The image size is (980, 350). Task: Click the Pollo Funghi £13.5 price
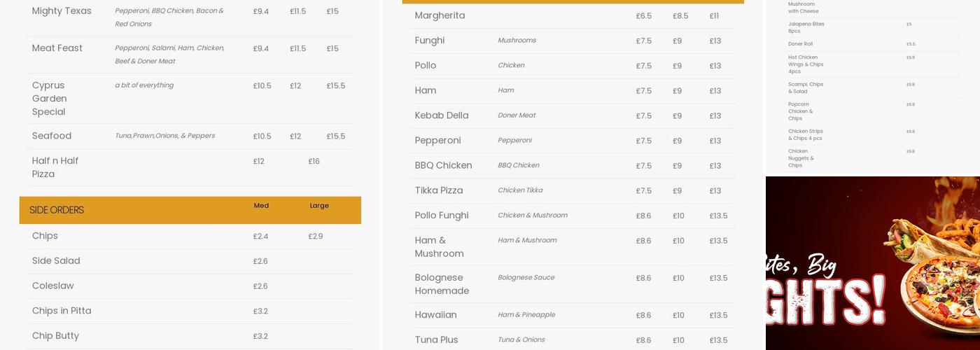[x=718, y=216]
